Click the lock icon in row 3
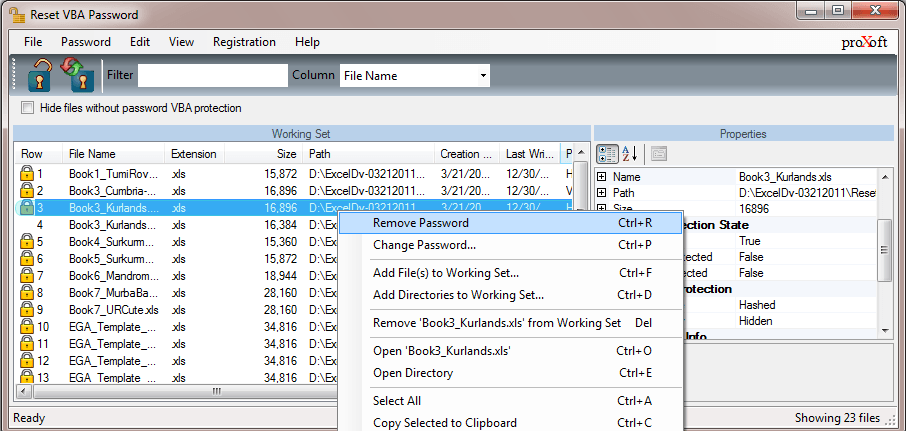 click(27, 207)
